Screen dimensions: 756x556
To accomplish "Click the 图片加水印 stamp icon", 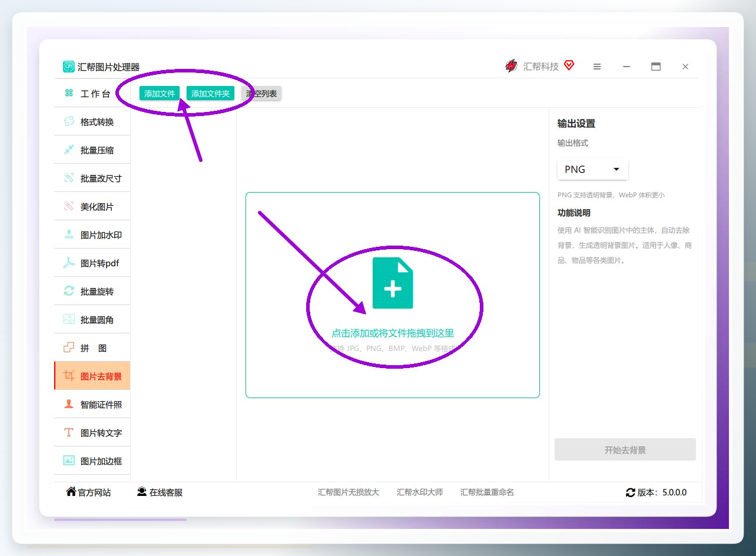I will [x=69, y=234].
